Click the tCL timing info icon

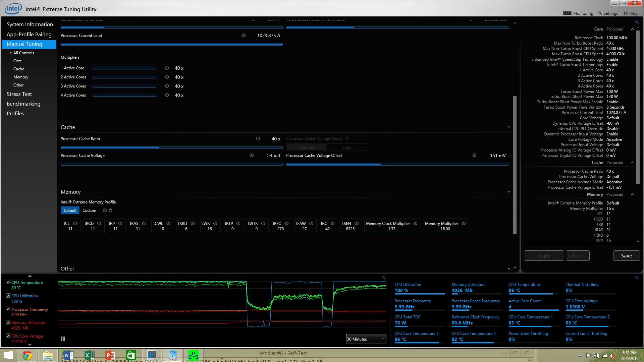pyautogui.click(x=75, y=224)
